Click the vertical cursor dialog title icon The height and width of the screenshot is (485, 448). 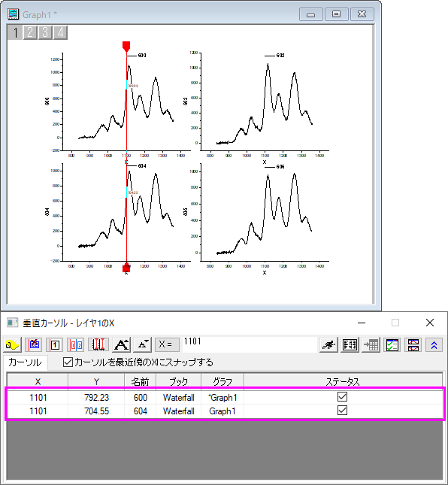click(13, 323)
